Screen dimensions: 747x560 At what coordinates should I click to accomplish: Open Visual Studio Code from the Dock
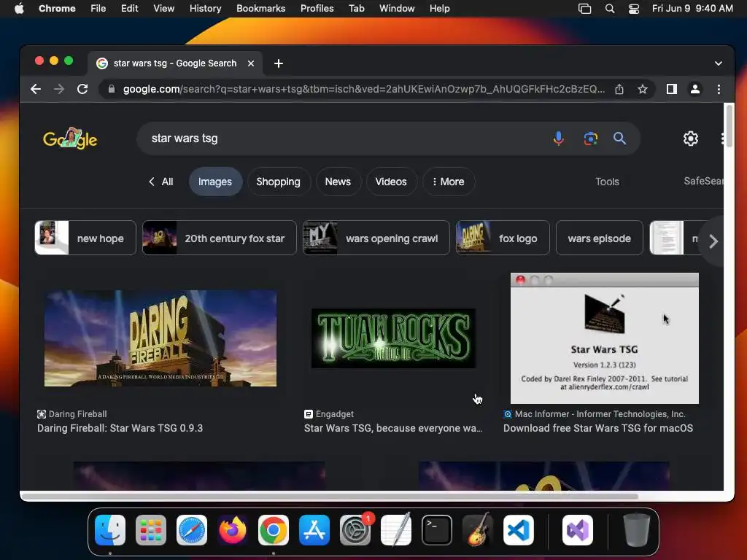click(519, 530)
